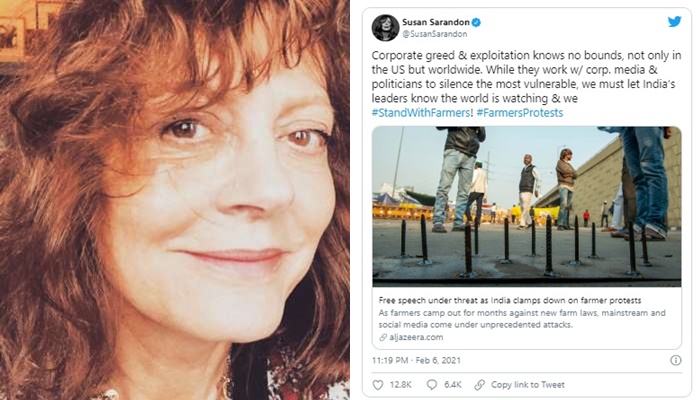This screenshot has width=700, height=400.
Task: Click the farmer protest article image
Action: [521, 205]
